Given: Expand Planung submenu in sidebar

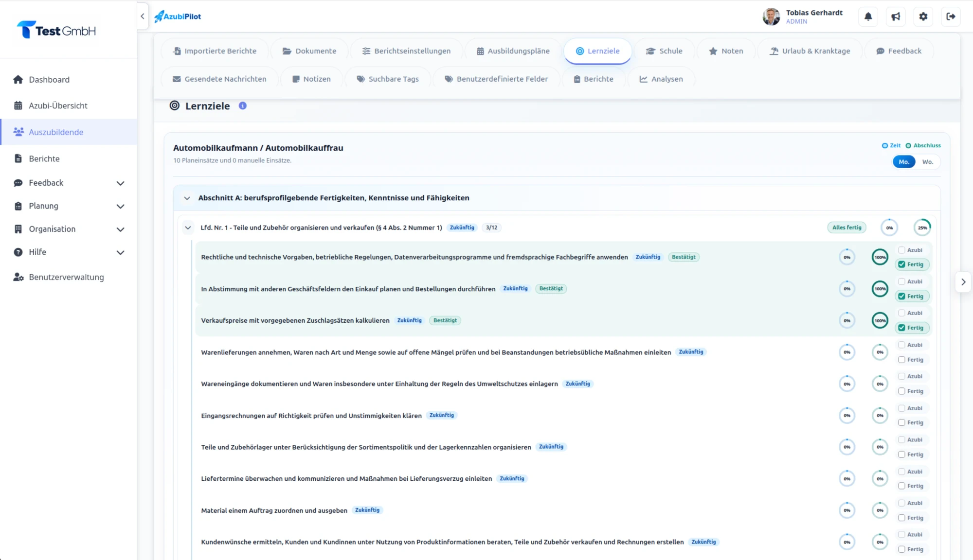Looking at the screenshot, I should coord(120,206).
